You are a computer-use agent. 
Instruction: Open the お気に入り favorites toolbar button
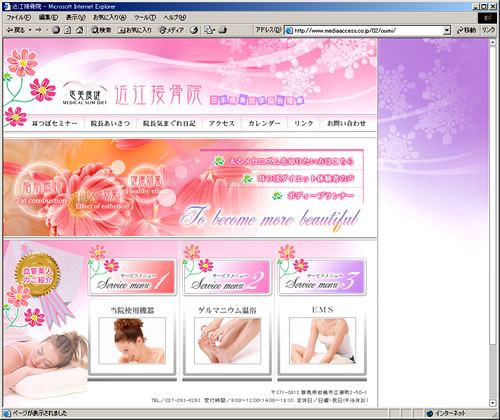pyautogui.click(x=135, y=30)
